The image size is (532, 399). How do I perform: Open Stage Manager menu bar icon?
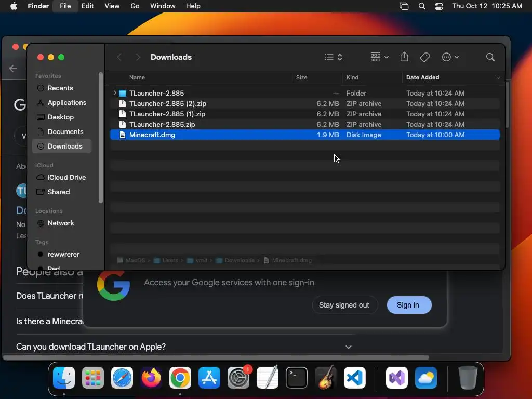click(404, 6)
